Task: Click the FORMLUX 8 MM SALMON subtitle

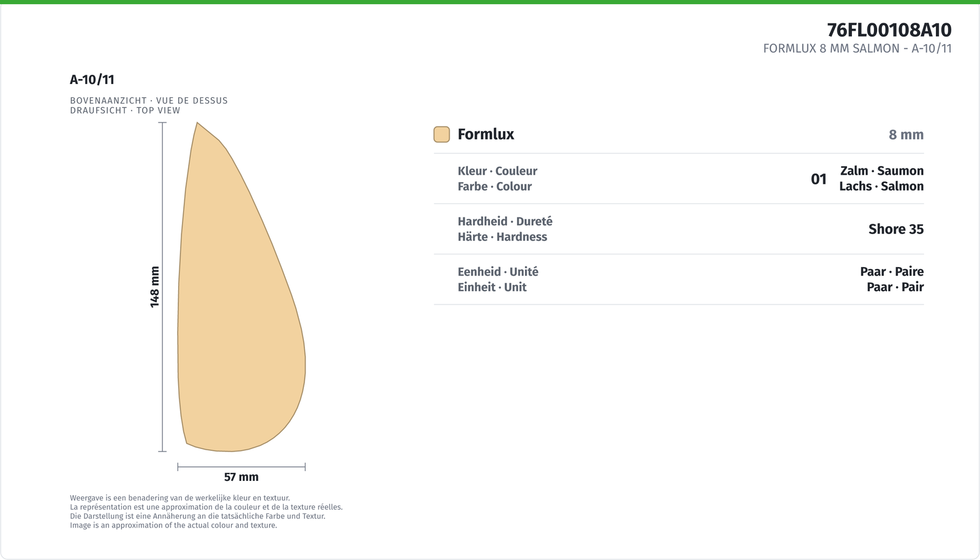Action: 858,48
